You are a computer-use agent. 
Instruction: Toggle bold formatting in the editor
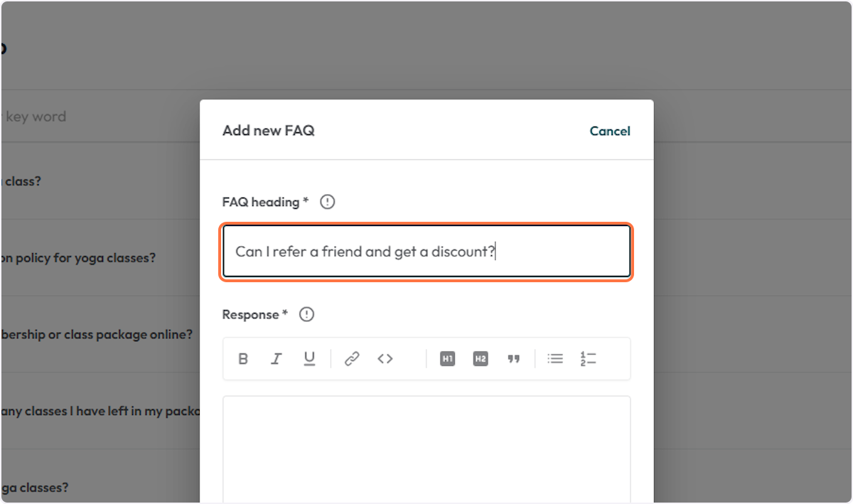point(242,358)
